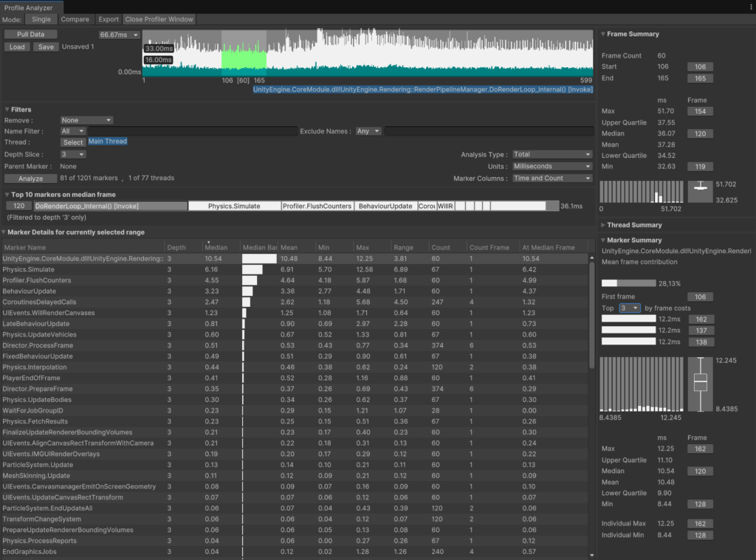Screen dimensions: 756x560
Task: Click Frame Summary End frame 165 button
Action: (x=700, y=78)
